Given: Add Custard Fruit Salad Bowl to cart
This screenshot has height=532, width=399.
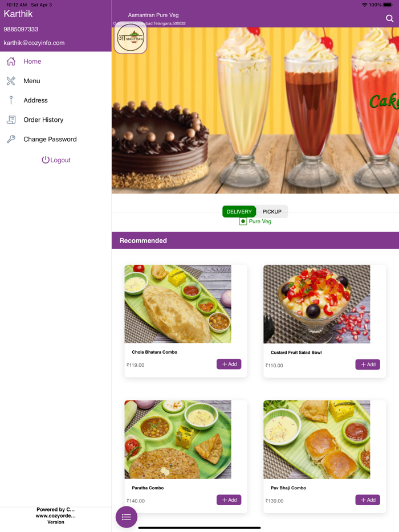Looking at the screenshot, I should pos(368,365).
